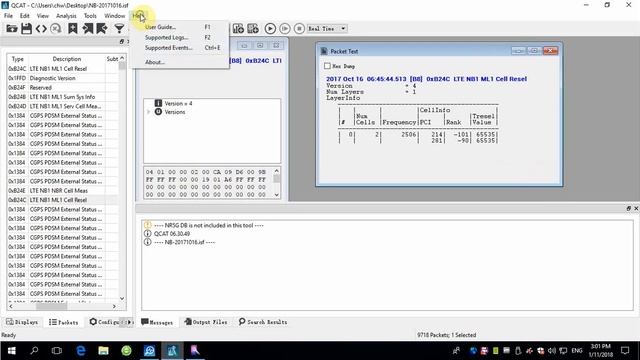Click the packet list vertical scrollbar down arrow

(122, 298)
